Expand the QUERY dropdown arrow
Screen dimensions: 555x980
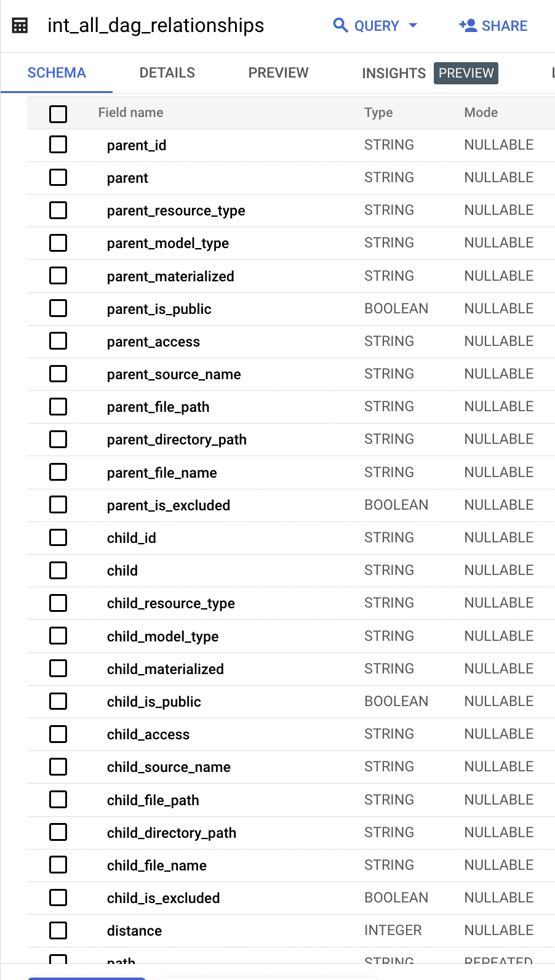point(413,25)
